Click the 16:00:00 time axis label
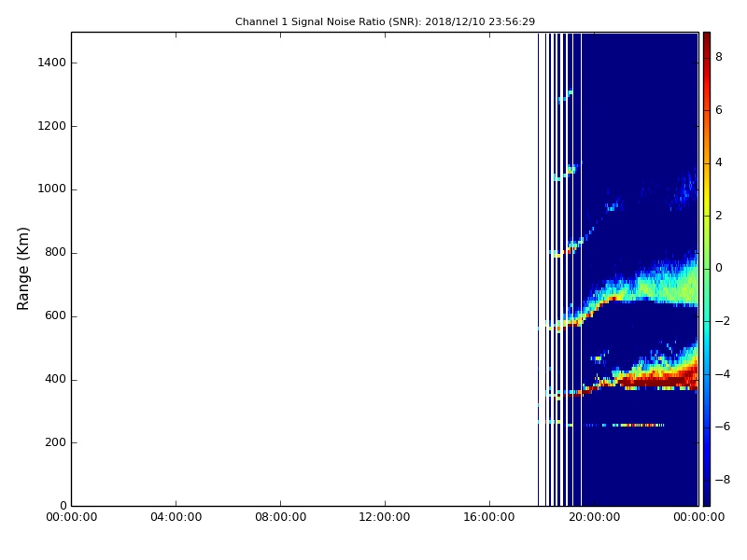The image size is (747, 560). [x=489, y=517]
